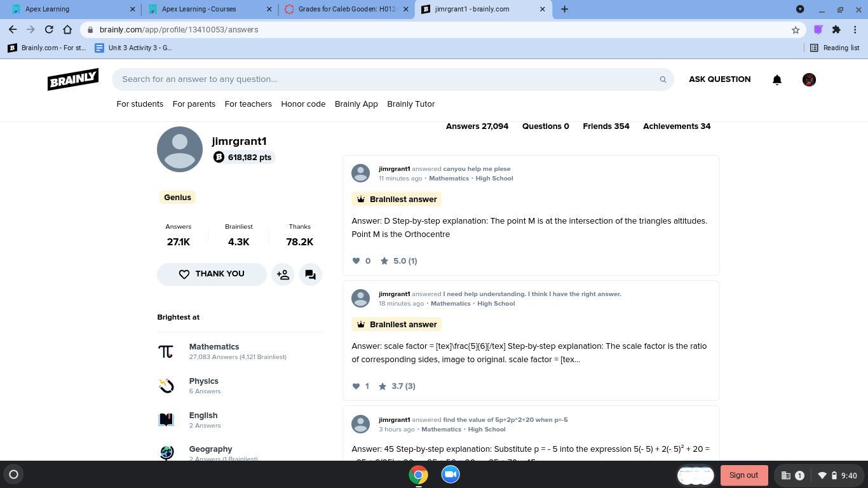Select the Questions 0 tab

click(546, 126)
